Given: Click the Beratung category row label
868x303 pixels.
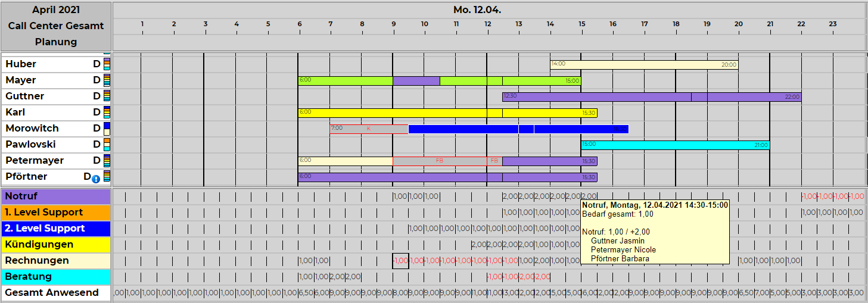Looking at the screenshot, I should click(x=56, y=277).
